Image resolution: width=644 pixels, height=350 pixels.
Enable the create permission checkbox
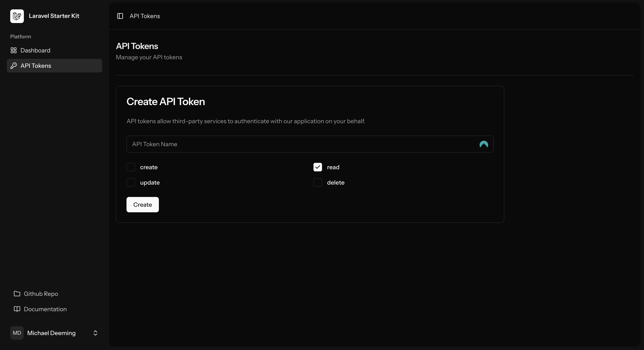(131, 167)
